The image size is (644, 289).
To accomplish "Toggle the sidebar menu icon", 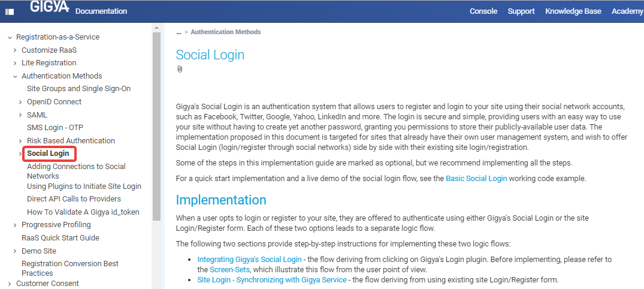I will click(9, 12).
